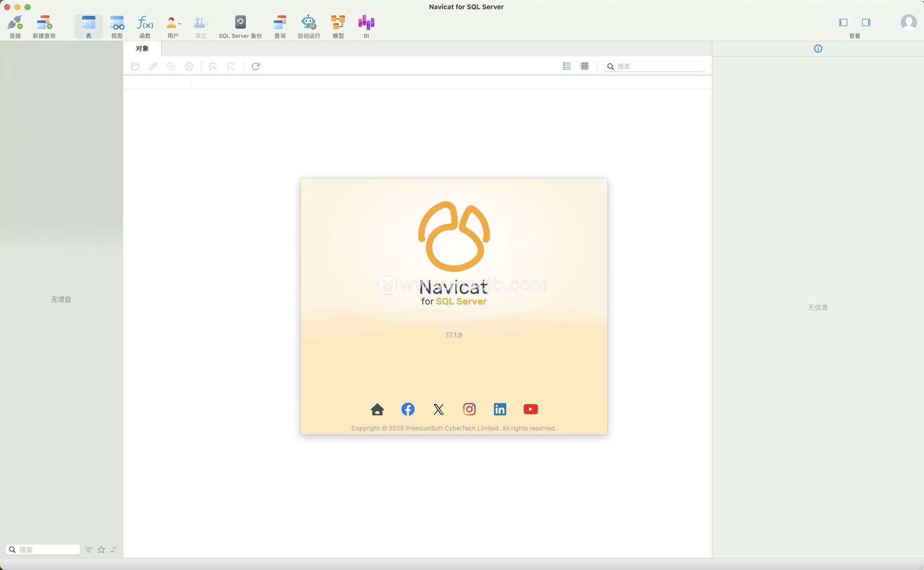Open the Instagram link

(469, 409)
